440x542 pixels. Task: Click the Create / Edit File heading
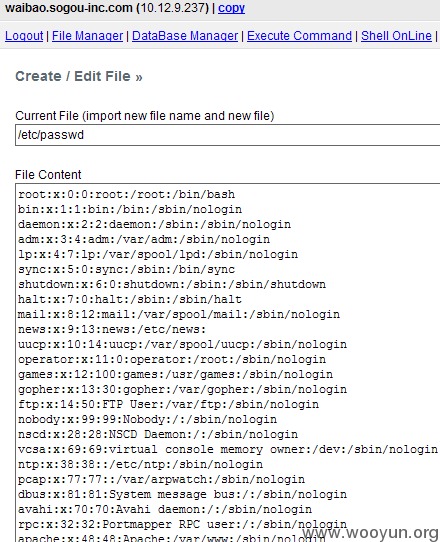click(x=79, y=76)
